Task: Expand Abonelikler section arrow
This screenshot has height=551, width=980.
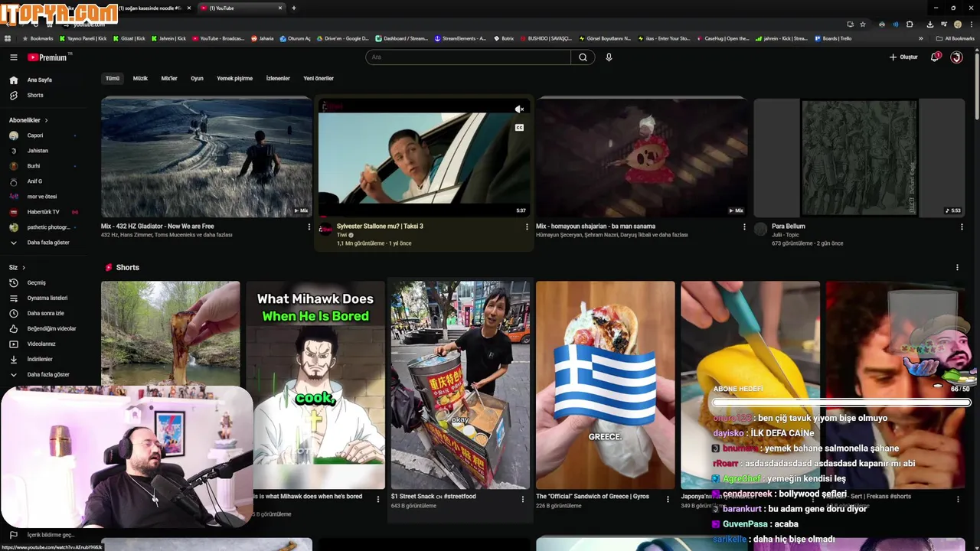Action: 46,120
